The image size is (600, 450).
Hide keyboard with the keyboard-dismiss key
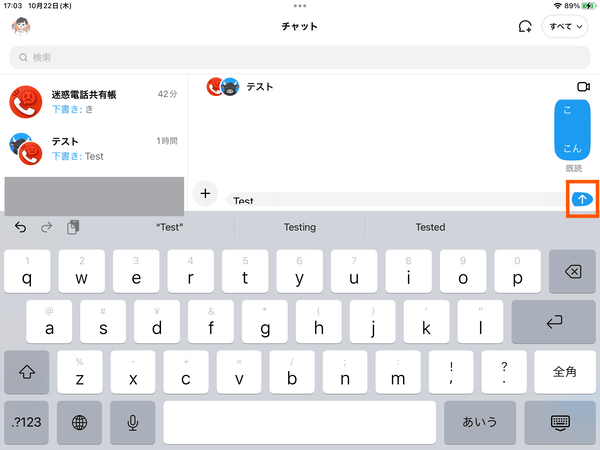[x=560, y=422]
